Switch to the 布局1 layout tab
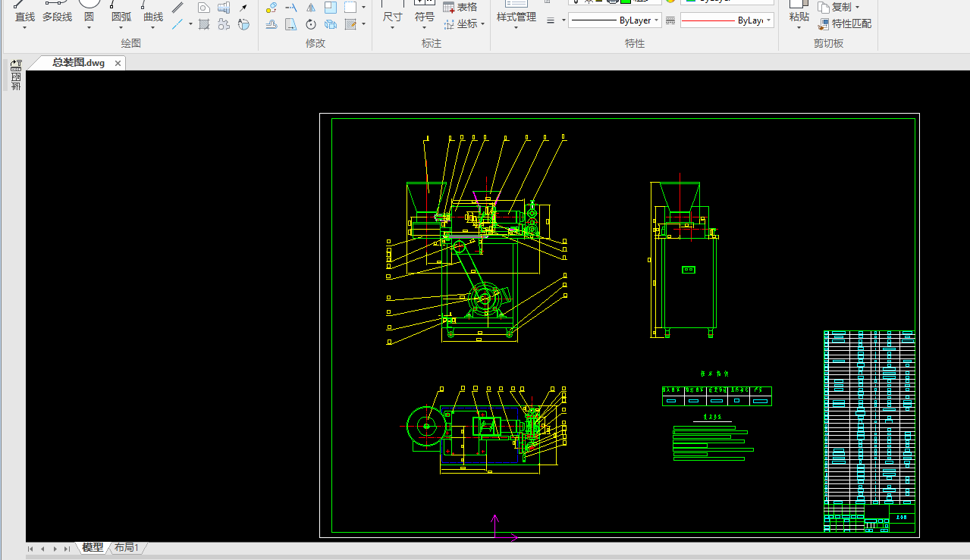 [127, 547]
